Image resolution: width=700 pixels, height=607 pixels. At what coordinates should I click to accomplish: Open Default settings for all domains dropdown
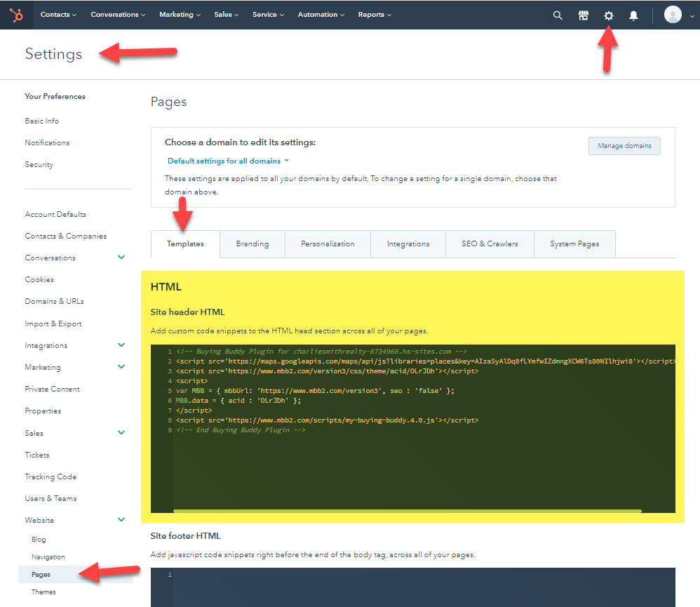(x=228, y=161)
